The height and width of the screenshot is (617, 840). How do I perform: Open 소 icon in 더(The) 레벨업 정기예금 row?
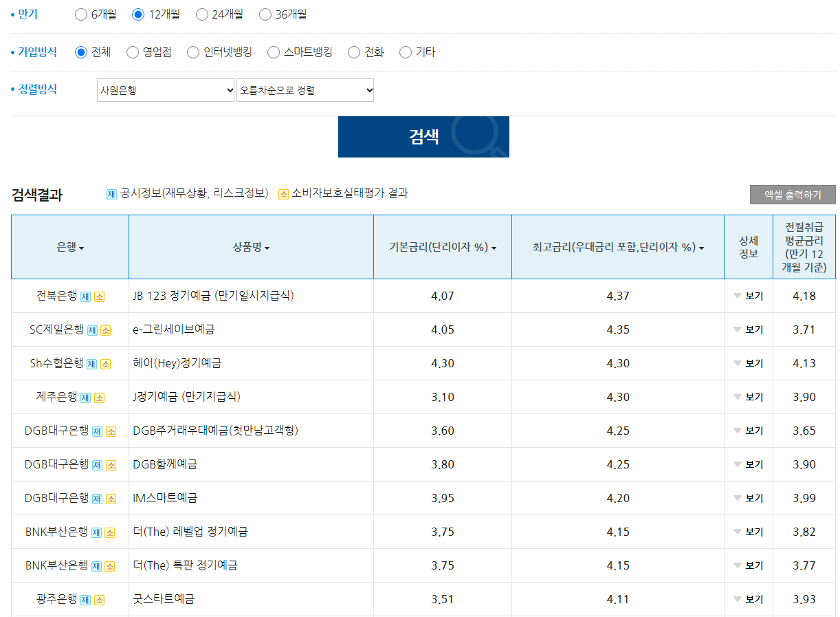point(110,532)
